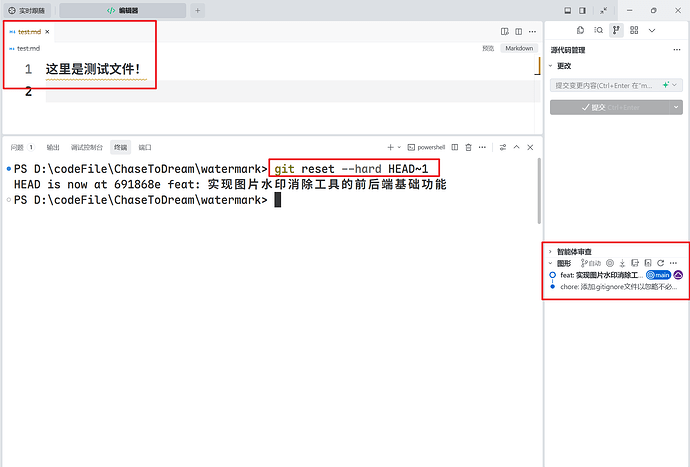The height and width of the screenshot is (467, 690).
Task: Switch to the 编辑器 tab
Action: click(x=123, y=11)
